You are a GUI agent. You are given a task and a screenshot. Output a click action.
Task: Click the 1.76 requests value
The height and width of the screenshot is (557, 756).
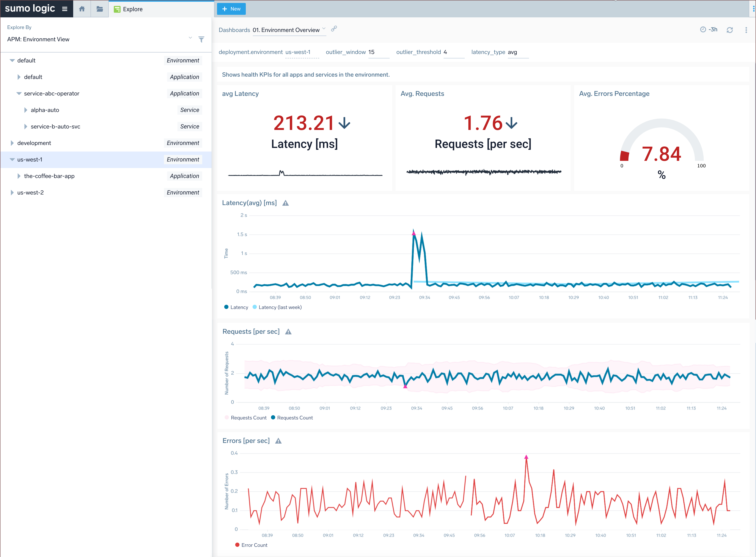(x=483, y=123)
